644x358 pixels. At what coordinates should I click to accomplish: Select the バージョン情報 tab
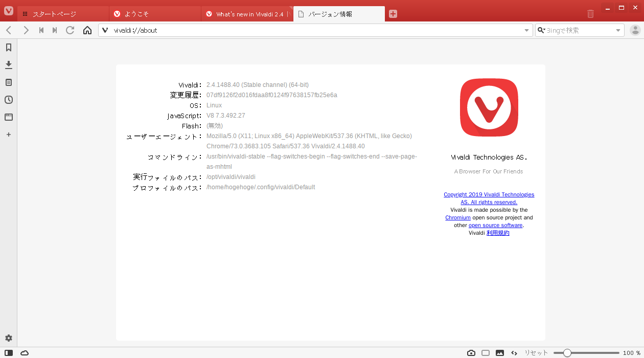click(339, 14)
